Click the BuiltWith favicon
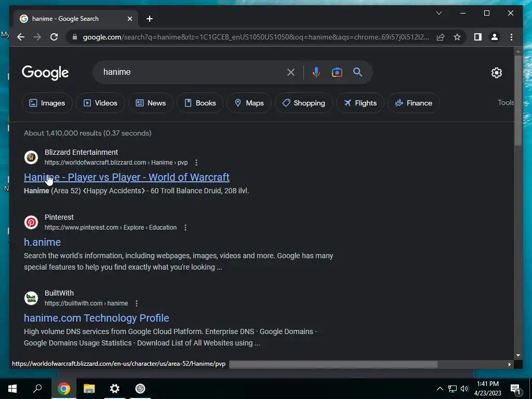532x399 pixels. 31,298
